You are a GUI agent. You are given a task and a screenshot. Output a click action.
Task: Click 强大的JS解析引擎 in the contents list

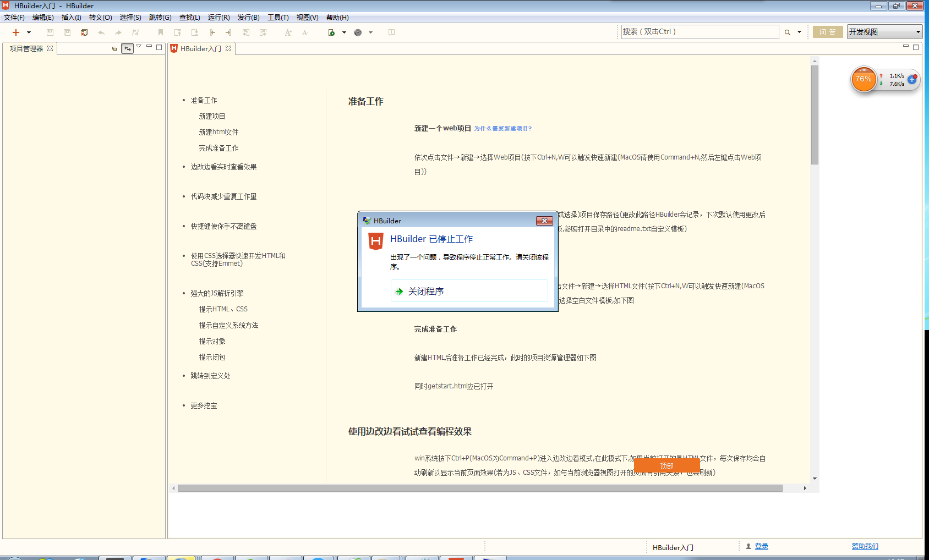[217, 293]
